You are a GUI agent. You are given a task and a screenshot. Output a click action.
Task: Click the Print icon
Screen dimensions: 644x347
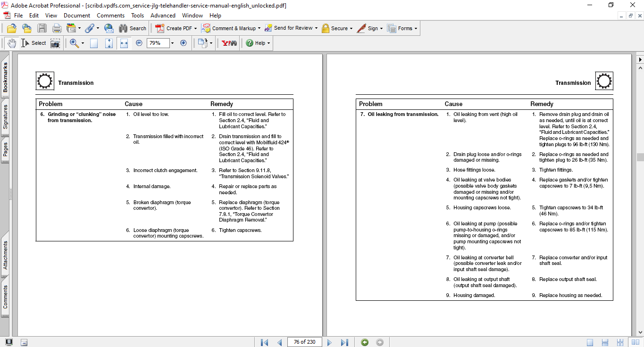(x=57, y=28)
